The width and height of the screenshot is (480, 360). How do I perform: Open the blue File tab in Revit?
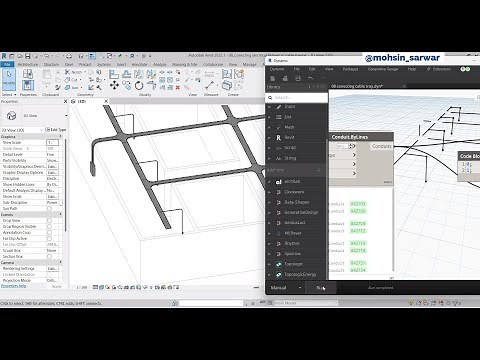tap(7, 64)
